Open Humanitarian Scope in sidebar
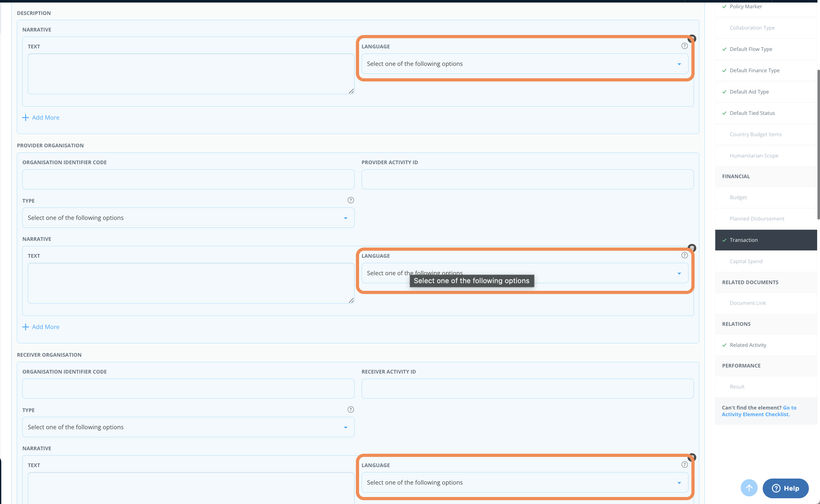This screenshot has height=504, width=820. [766, 156]
